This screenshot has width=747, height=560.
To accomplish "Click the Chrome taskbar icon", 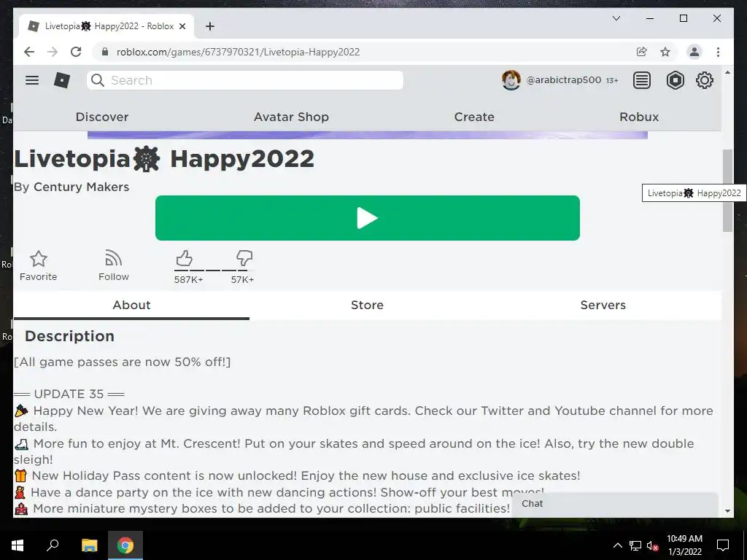I will 125,545.
